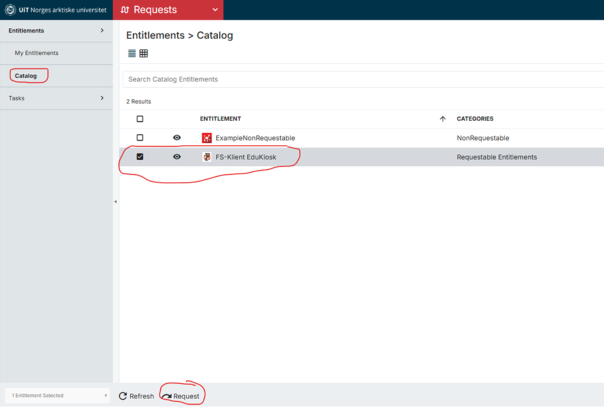604x407 pixels.
Task: Select Catalog in the sidebar
Action: [26, 76]
